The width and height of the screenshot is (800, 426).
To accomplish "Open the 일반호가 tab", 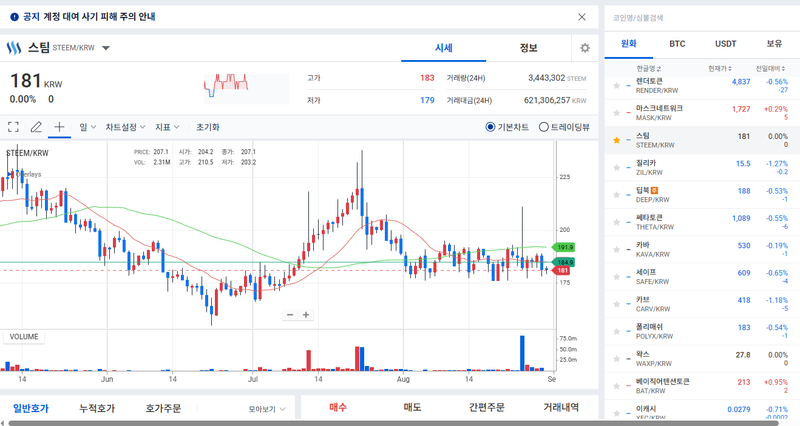I will tap(31, 408).
